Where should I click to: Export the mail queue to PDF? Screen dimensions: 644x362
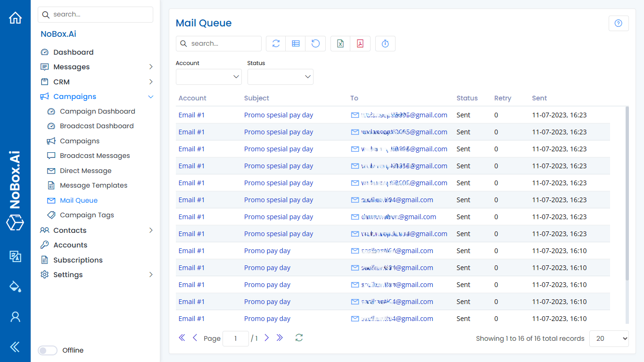(x=360, y=43)
